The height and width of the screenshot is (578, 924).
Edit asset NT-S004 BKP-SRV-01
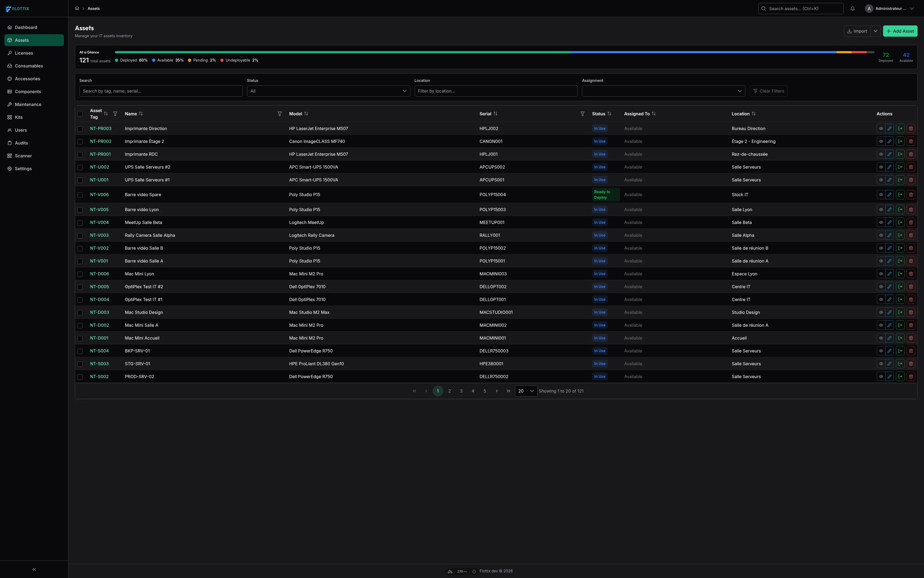tap(889, 351)
